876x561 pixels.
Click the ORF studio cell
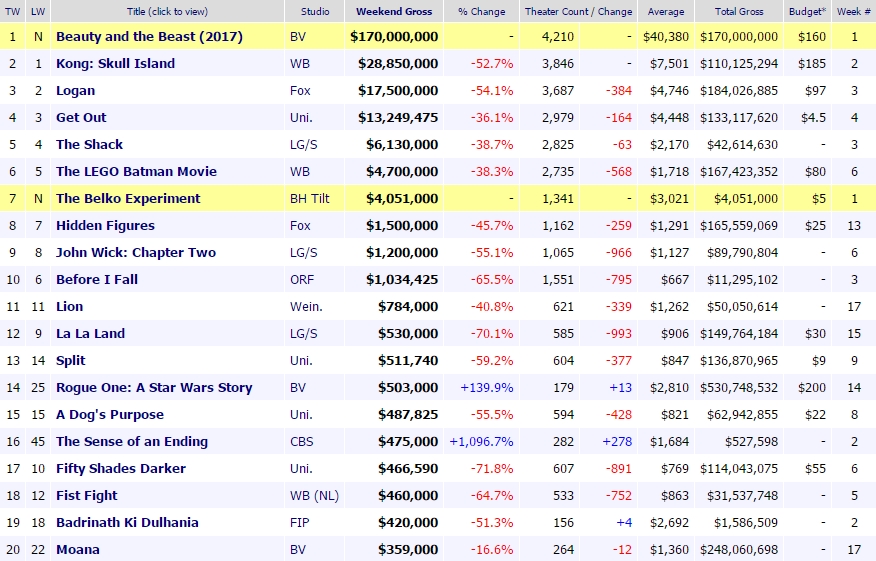(x=302, y=279)
